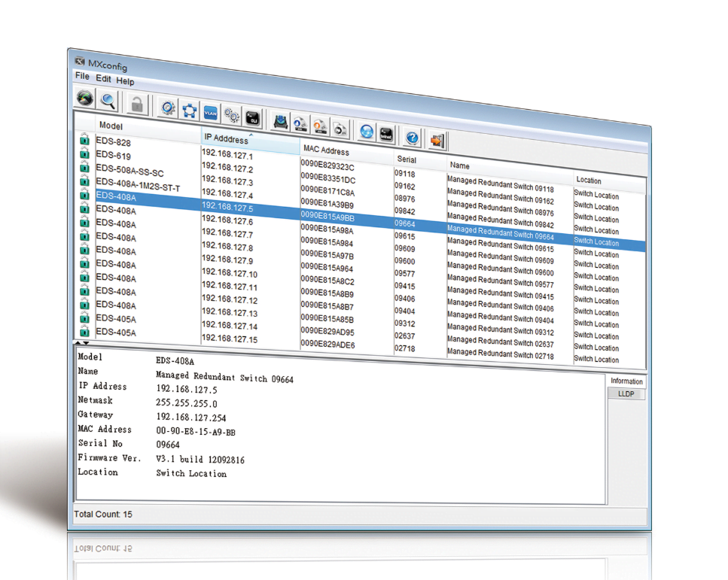The height and width of the screenshot is (580, 728).
Task: Open the Help menu
Action: tap(125, 81)
